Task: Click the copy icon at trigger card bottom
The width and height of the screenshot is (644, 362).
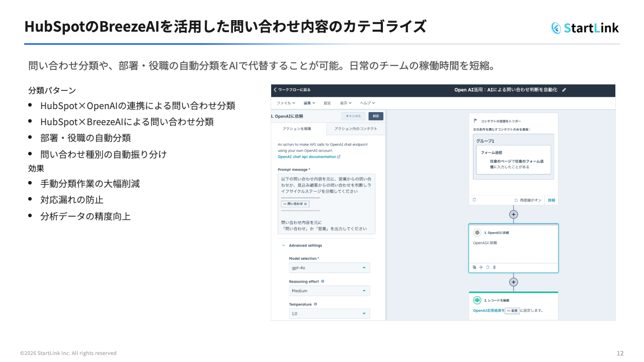Action: 474,200
